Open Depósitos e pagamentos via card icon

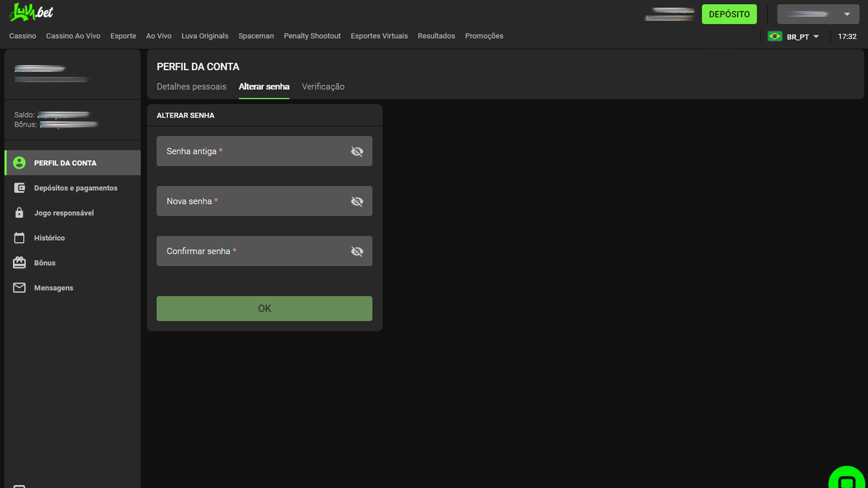[x=19, y=188]
